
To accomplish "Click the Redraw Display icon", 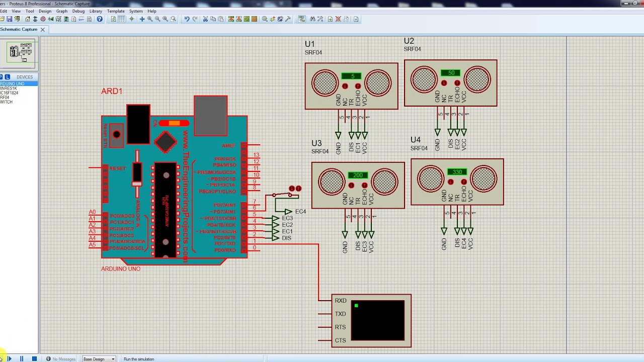I will pyautogui.click(x=113, y=19).
